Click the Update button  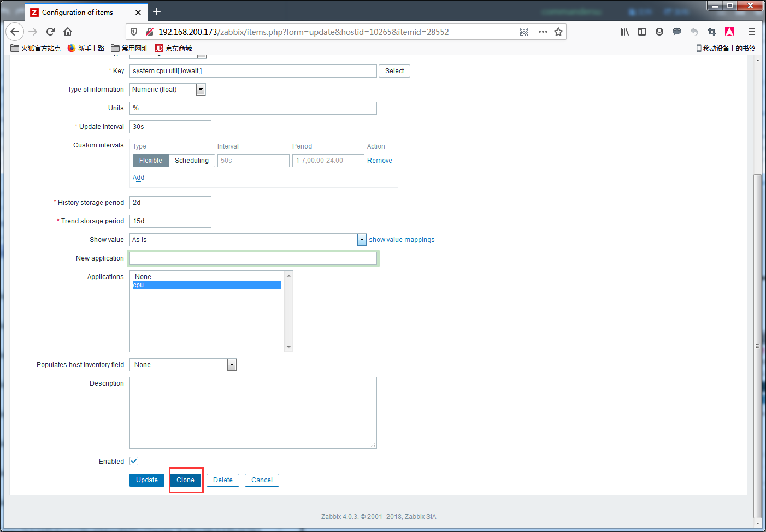(x=147, y=480)
